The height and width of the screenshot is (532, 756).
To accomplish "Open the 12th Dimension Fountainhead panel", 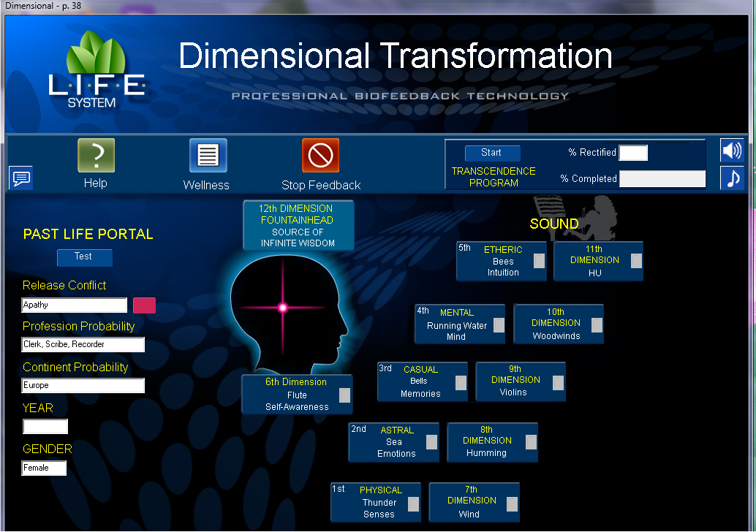I will 298,226.
